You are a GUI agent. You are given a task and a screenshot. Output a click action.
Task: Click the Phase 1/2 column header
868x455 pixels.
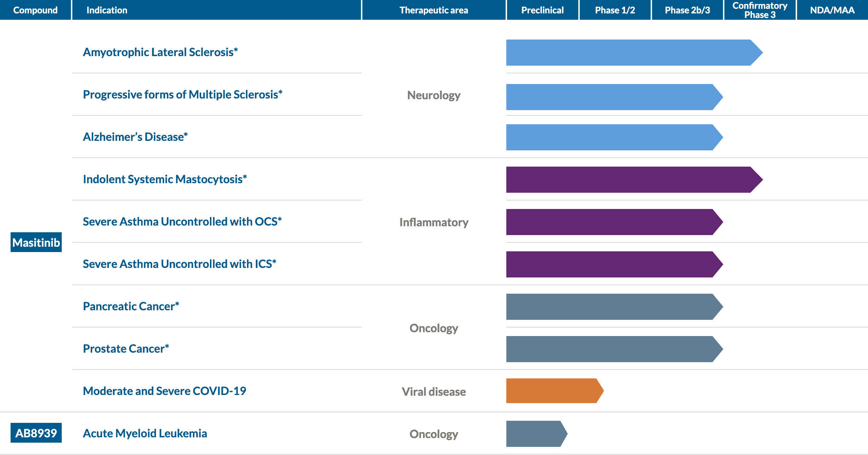click(x=615, y=10)
